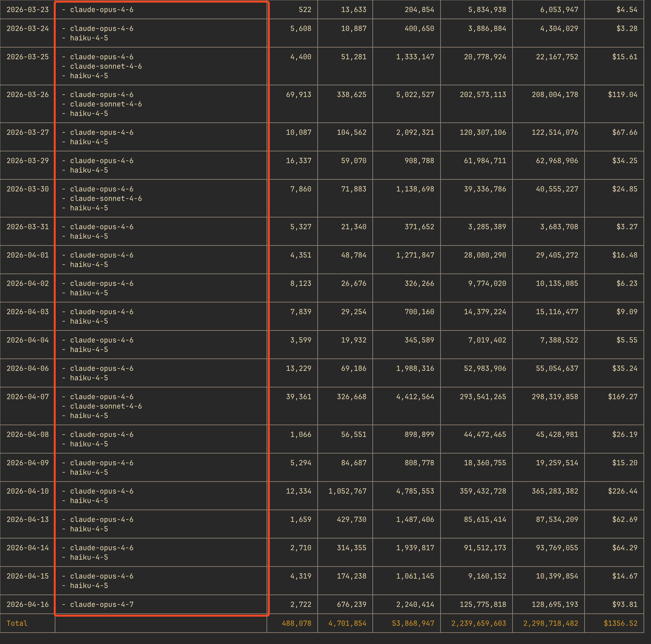
Task: Select the $15.61 cost value
Action: click(625, 57)
